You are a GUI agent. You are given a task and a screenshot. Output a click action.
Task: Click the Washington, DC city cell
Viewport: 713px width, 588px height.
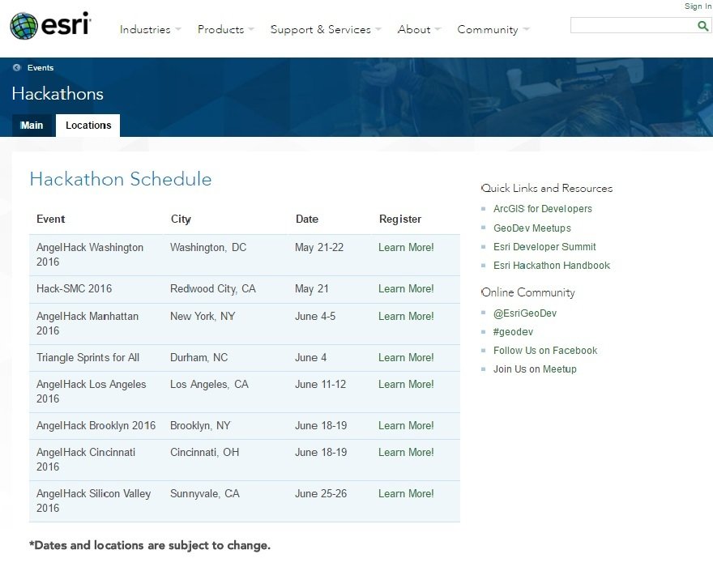tap(208, 248)
